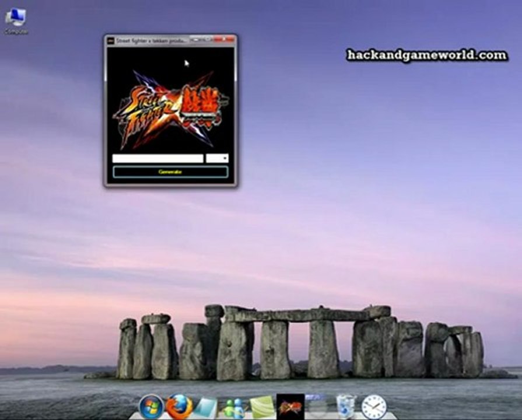Focus the white product key text field
The image size is (522, 420).
(158, 158)
